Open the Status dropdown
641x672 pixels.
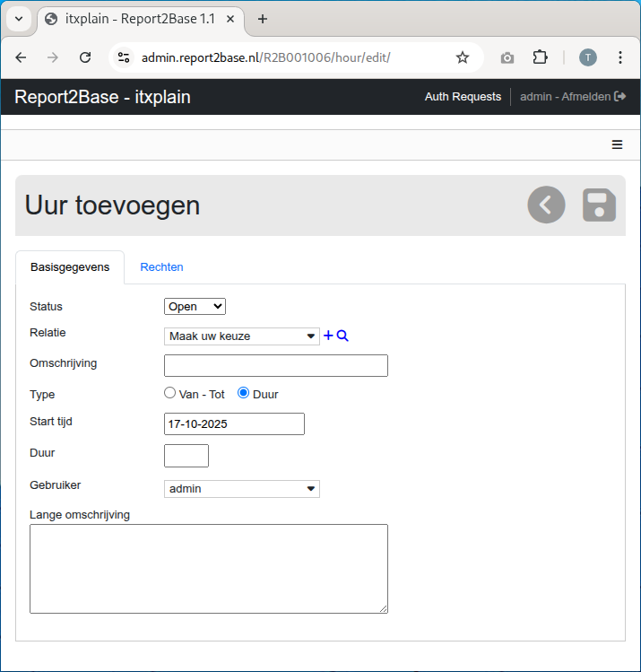(x=195, y=307)
